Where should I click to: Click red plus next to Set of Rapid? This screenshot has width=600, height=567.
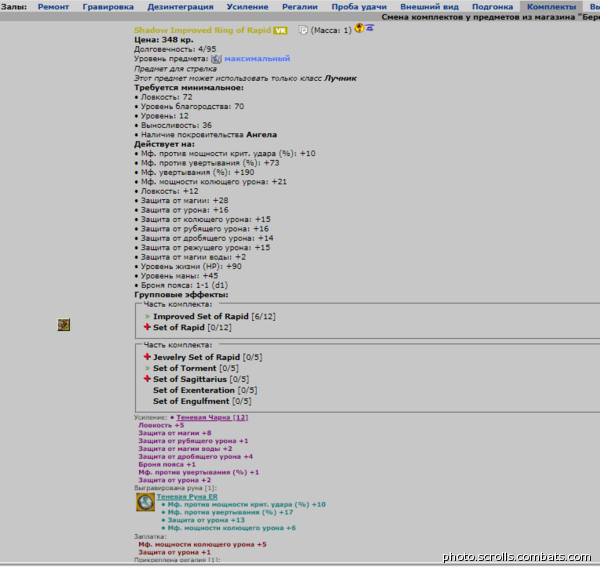click(147, 327)
